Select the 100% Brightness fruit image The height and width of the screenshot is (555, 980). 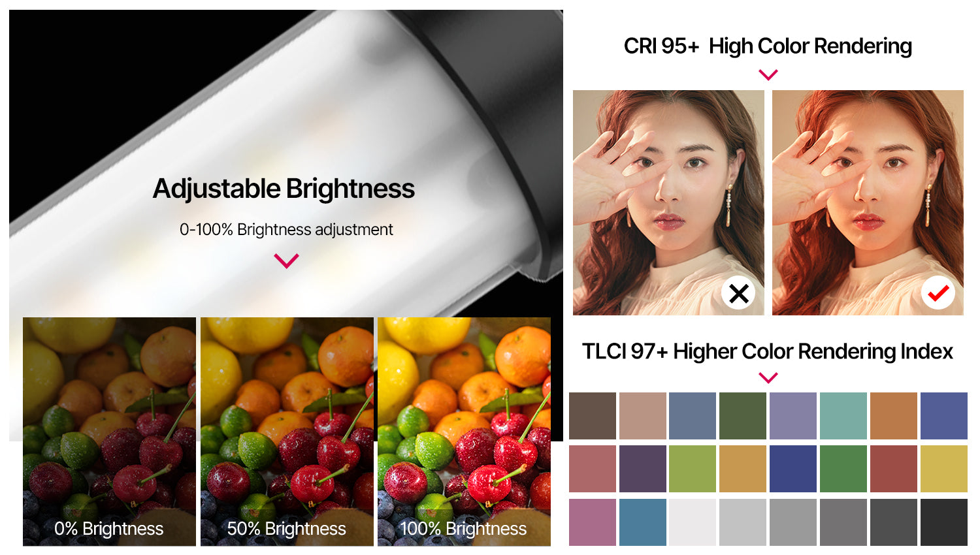point(464,432)
